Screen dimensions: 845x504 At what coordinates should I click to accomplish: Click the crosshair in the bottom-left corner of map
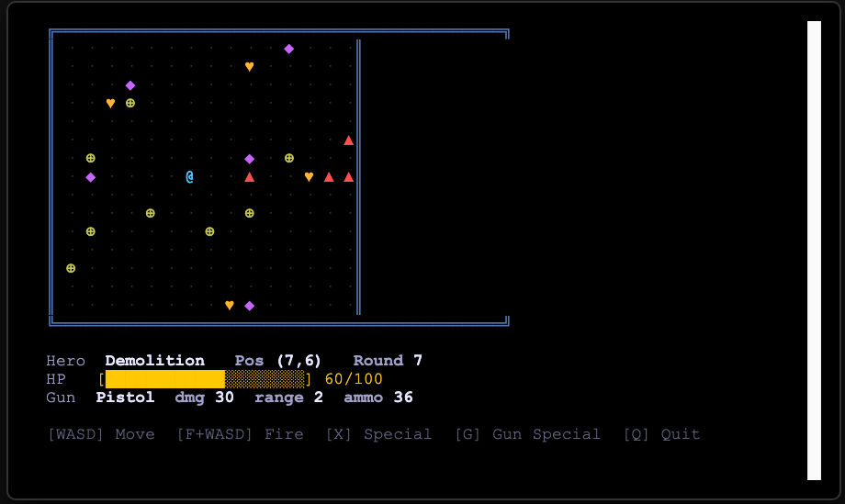tap(71, 268)
